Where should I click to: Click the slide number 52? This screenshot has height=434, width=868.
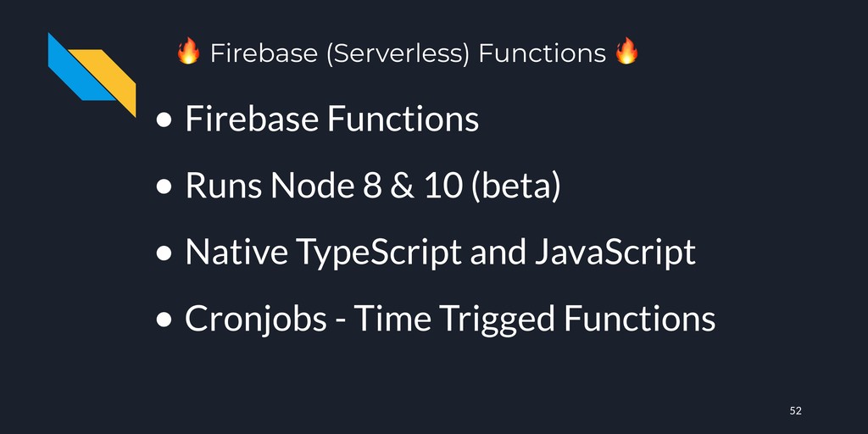click(x=795, y=411)
